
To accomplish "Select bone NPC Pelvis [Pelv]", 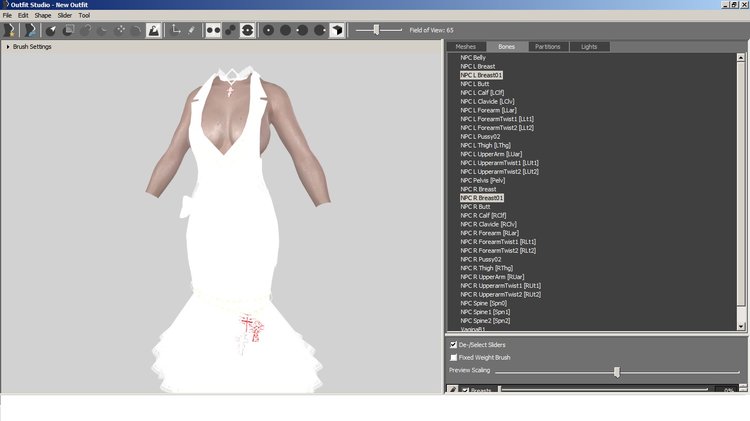I will coord(483,180).
